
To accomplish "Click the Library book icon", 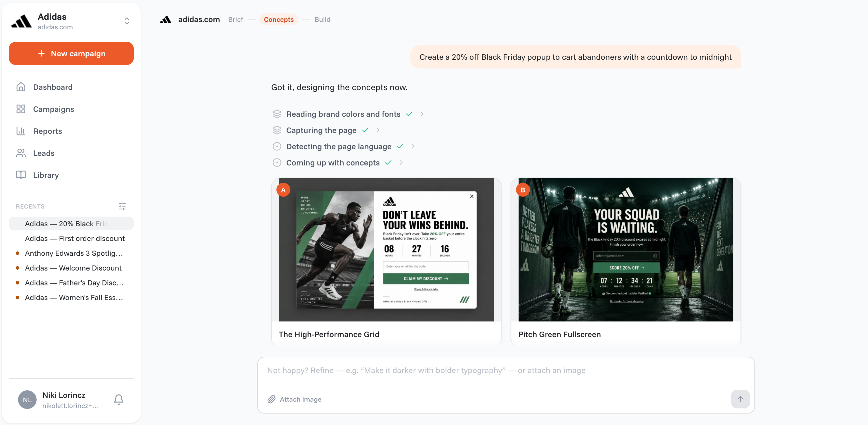I will [x=21, y=175].
